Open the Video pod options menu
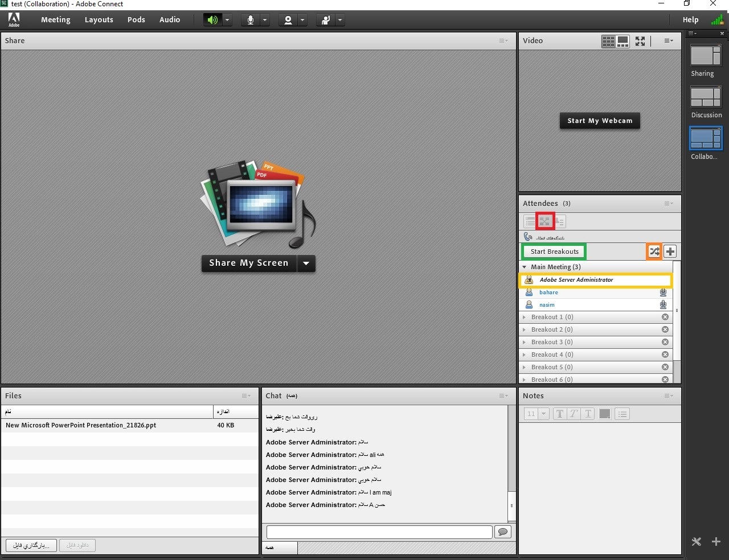The image size is (729, 560). pyautogui.click(x=669, y=40)
